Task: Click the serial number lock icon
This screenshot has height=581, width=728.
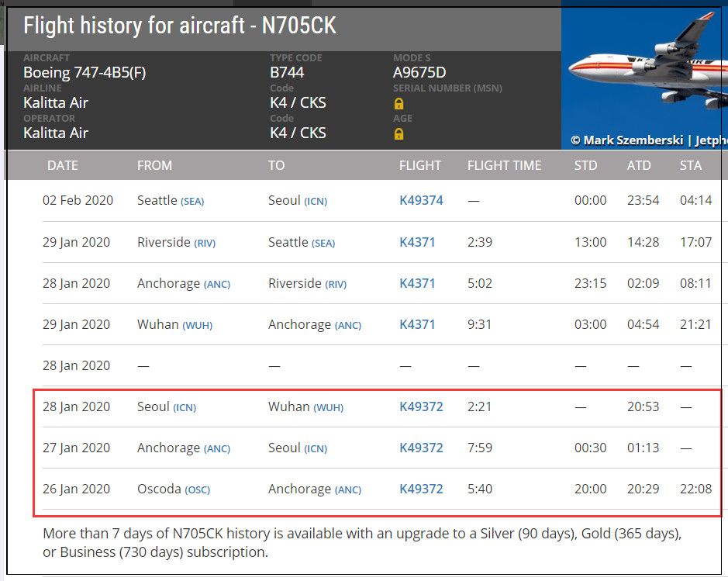Action: 399,103
